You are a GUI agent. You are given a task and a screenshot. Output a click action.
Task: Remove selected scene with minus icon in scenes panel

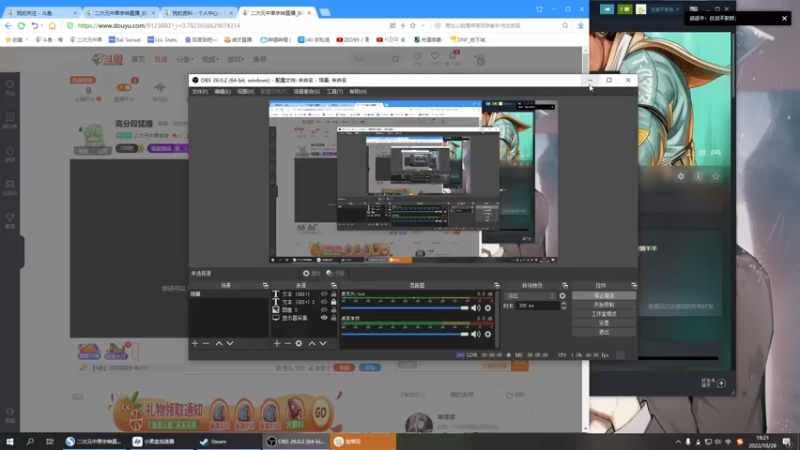point(206,343)
